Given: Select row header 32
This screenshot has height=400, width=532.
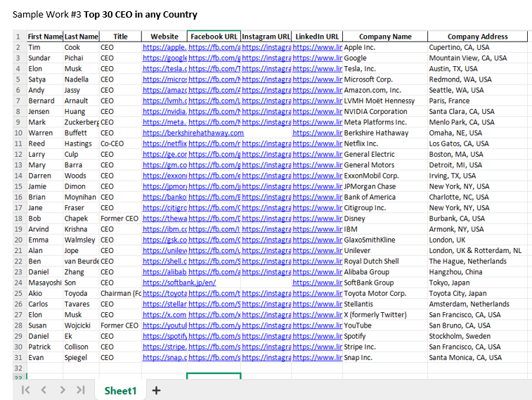Looking at the screenshot, I should 18,368.
